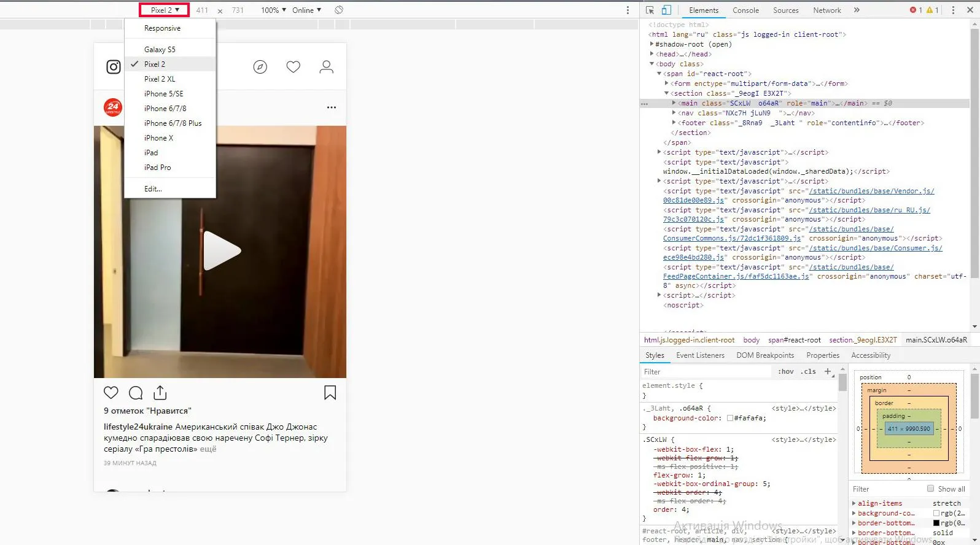The height and width of the screenshot is (545, 980).
Task: Select Pixel 2 XL from device list
Action: (x=170, y=79)
